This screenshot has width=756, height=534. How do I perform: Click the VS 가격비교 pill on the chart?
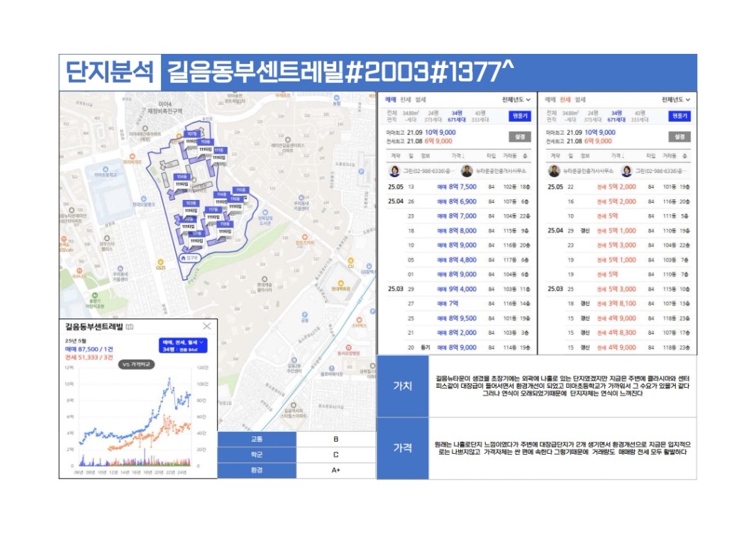pyautogui.click(x=135, y=365)
